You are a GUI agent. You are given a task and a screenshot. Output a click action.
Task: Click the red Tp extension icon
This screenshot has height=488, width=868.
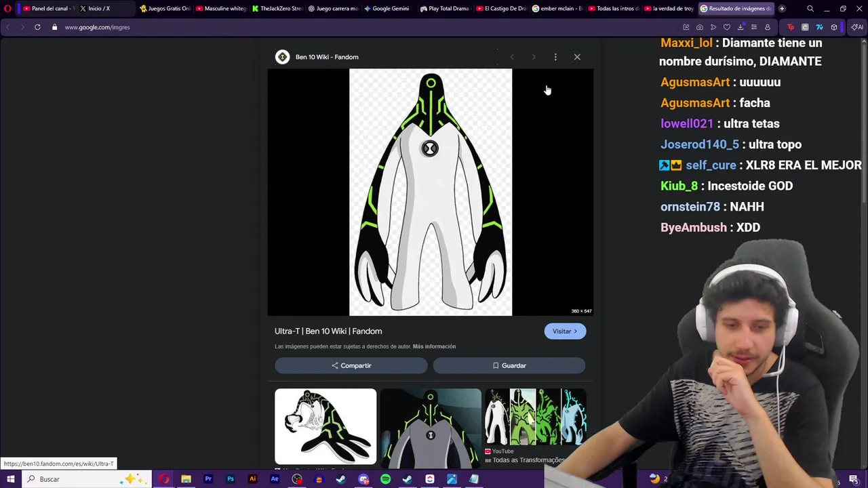point(791,27)
